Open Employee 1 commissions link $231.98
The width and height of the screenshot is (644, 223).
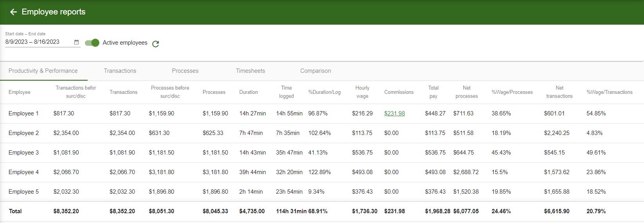tap(394, 113)
